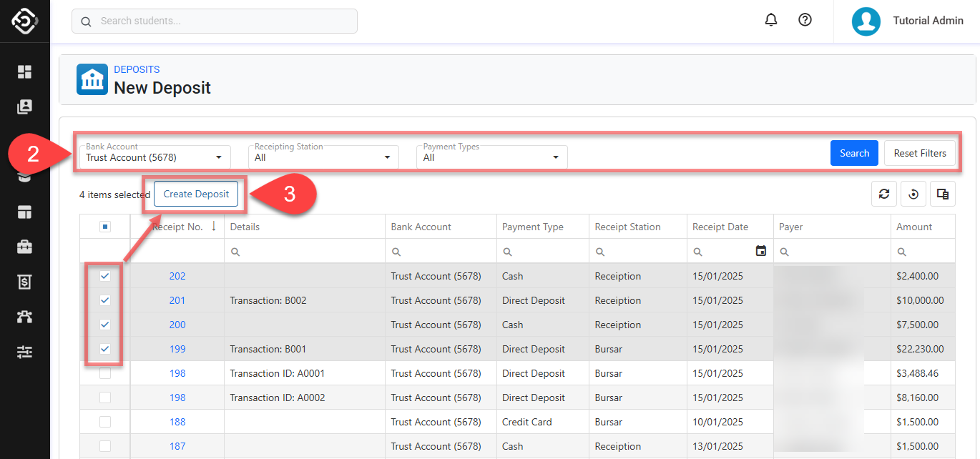
Task: Open the dashboard icon in sidebar
Action: coord(25,71)
